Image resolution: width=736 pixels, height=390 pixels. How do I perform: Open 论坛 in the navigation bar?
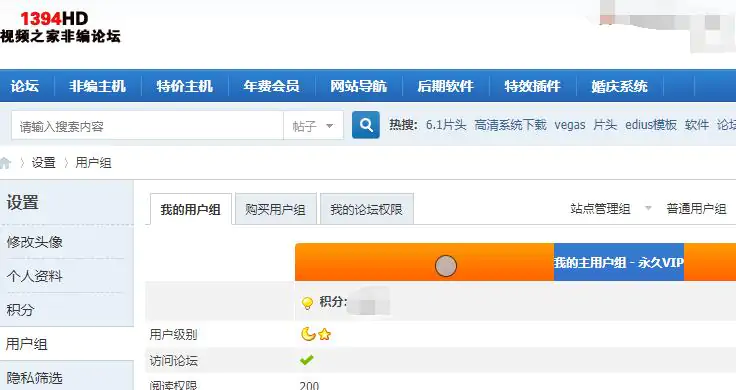[x=25, y=86]
